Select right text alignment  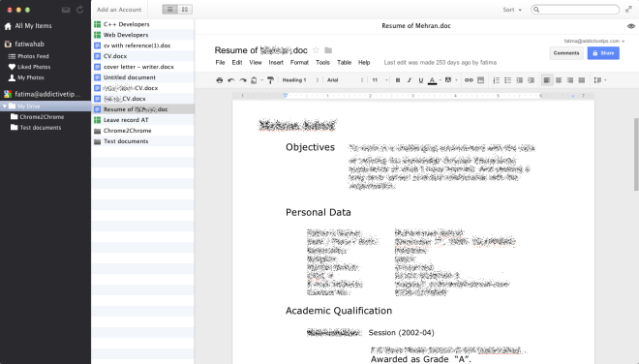(x=570, y=80)
